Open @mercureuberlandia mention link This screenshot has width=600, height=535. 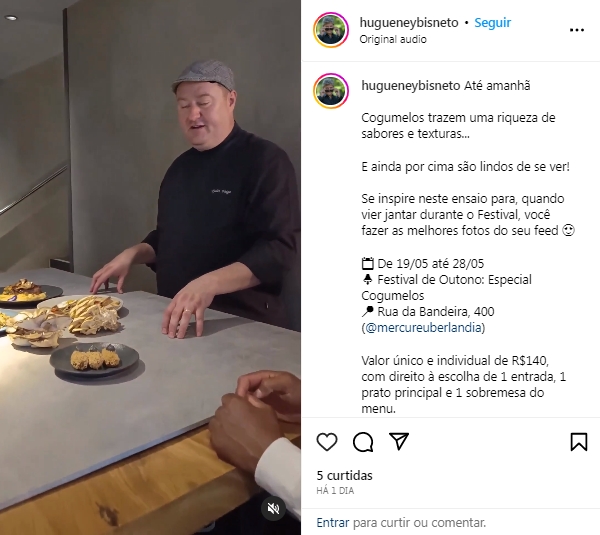423,328
